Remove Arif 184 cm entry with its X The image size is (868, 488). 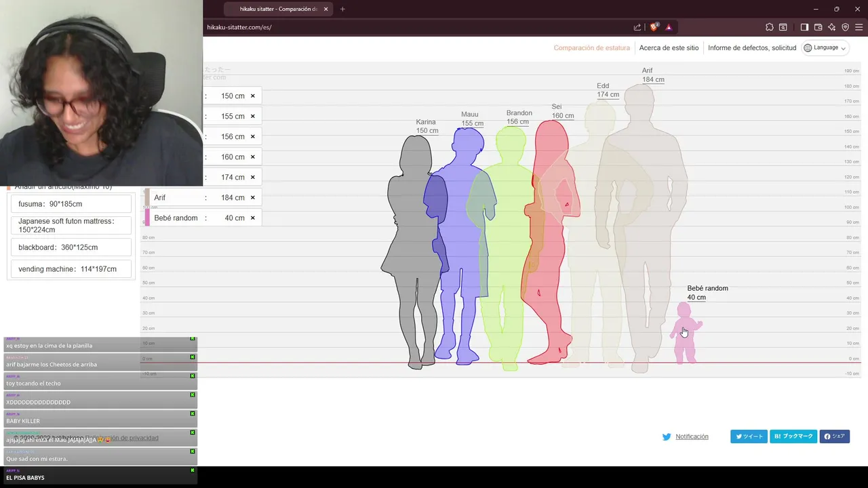253,197
